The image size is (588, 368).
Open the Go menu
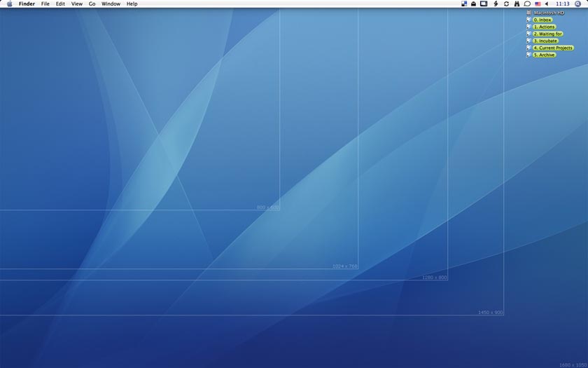tap(92, 4)
